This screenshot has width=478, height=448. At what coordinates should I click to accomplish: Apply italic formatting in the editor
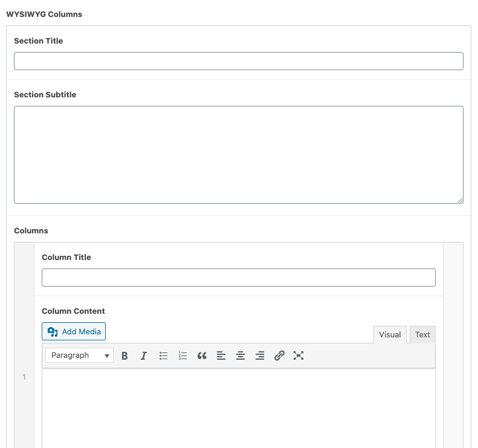(144, 355)
